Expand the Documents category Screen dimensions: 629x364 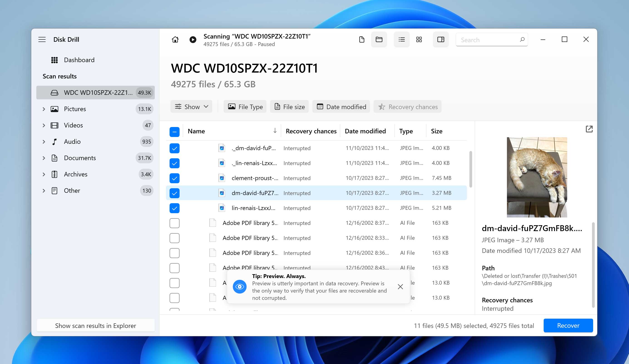(44, 158)
